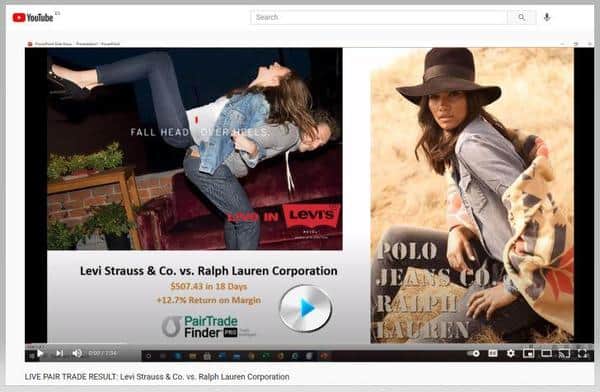Toggle the autoplay switch
The height and width of the screenshot is (392, 600).
pyautogui.click(x=474, y=353)
